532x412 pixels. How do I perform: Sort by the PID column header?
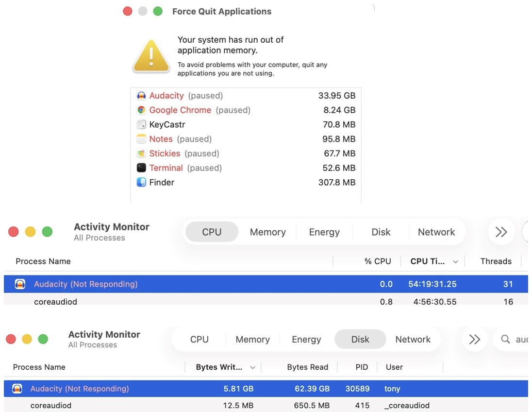(362, 367)
